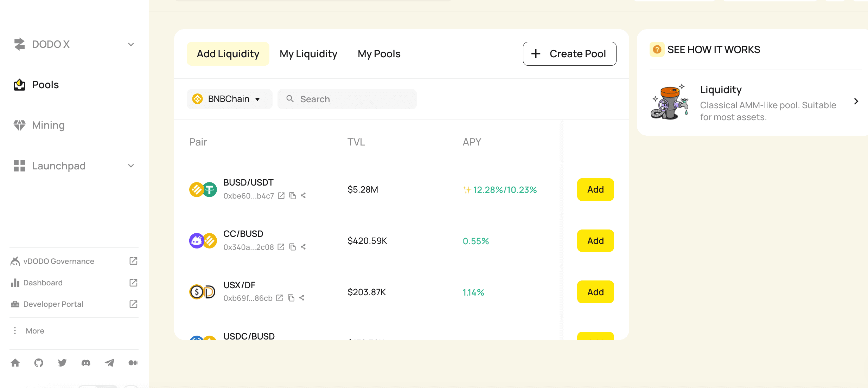Click the TVL column header
868x388 pixels.
(356, 142)
